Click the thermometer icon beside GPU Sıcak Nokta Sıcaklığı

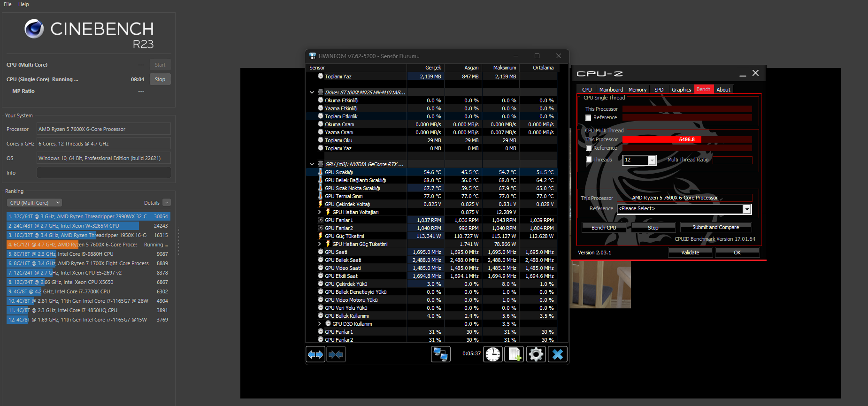321,188
